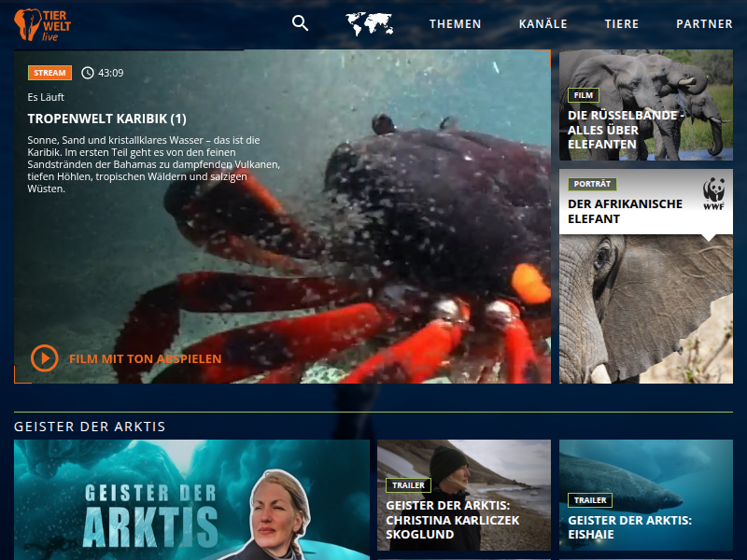Click the WWF panda logo
This screenshot has width=747, height=560.
coord(715,192)
